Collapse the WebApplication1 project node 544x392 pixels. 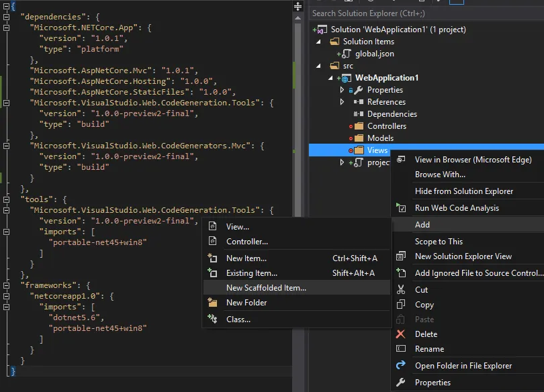pyautogui.click(x=330, y=78)
